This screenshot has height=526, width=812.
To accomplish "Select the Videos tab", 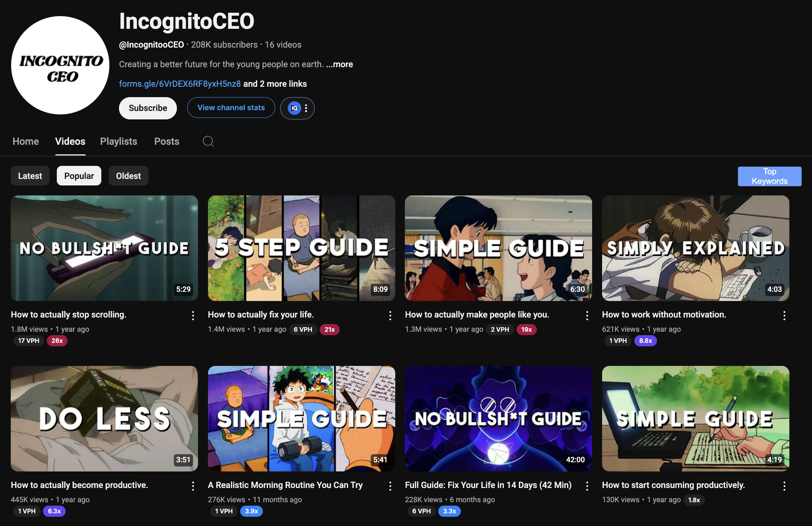I will pos(70,141).
